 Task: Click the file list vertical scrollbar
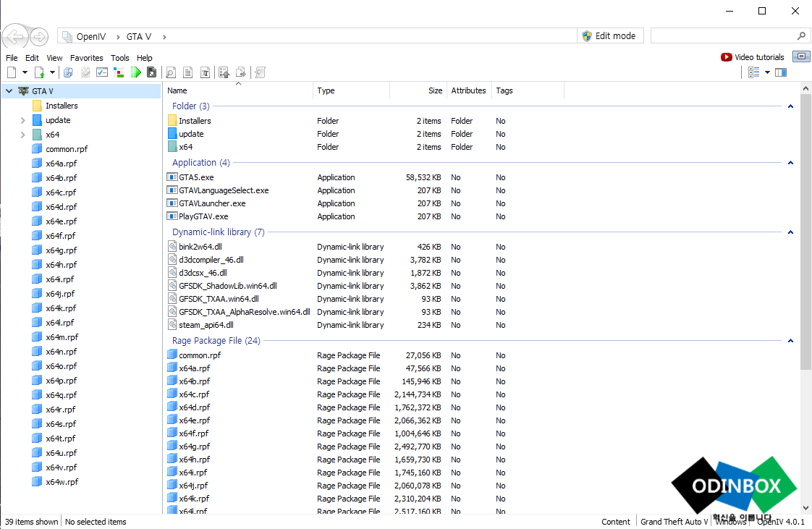click(x=805, y=232)
